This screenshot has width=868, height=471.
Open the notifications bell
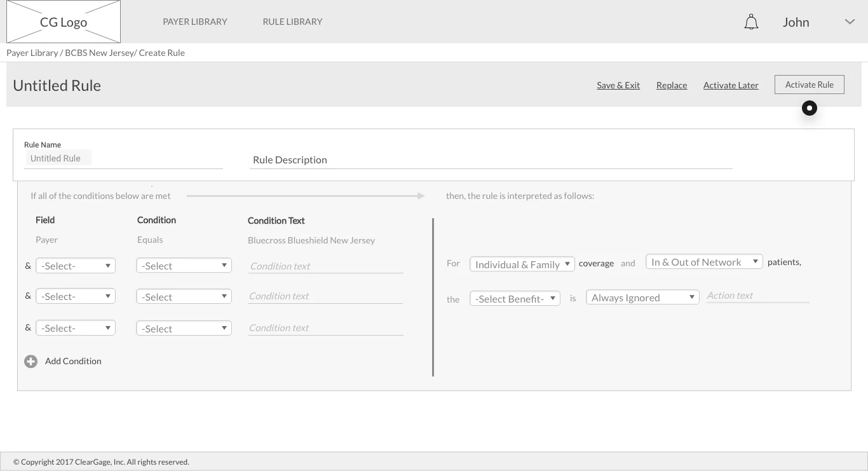[751, 22]
